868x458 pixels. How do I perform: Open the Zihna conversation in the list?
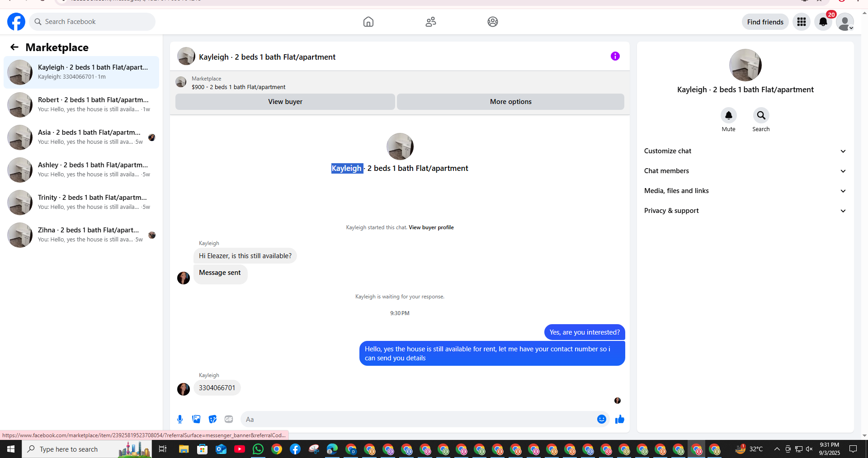coord(81,235)
